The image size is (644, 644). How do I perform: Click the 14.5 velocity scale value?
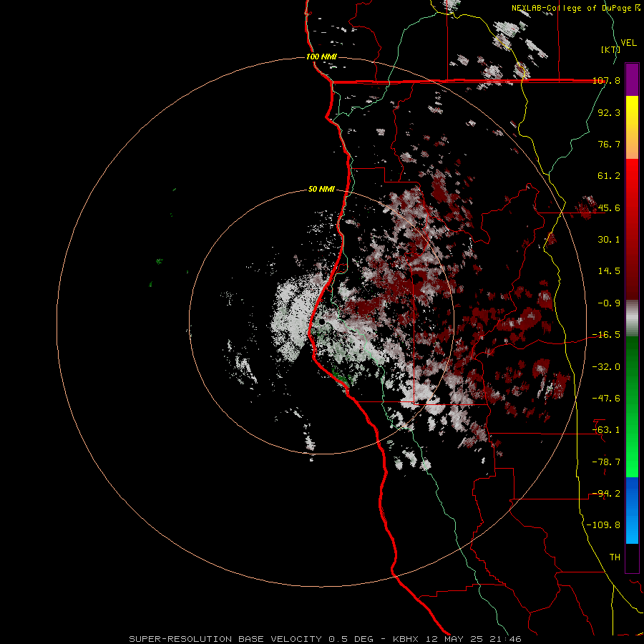pos(609,271)
